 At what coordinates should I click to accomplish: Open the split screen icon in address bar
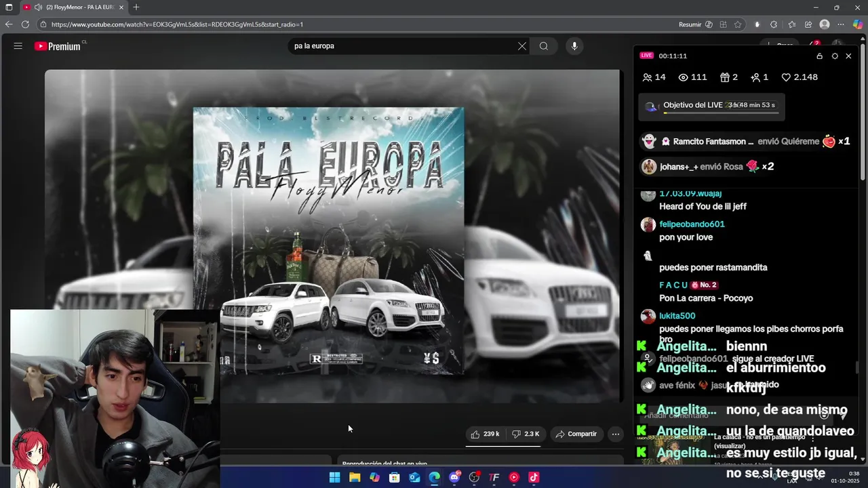tap(724, 24)
